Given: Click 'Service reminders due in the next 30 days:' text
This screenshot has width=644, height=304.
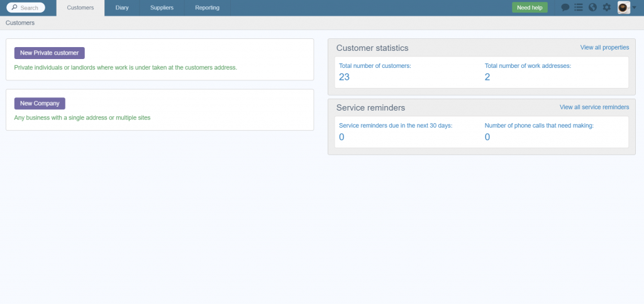Looking at the screenshot, I should point(396,126).
